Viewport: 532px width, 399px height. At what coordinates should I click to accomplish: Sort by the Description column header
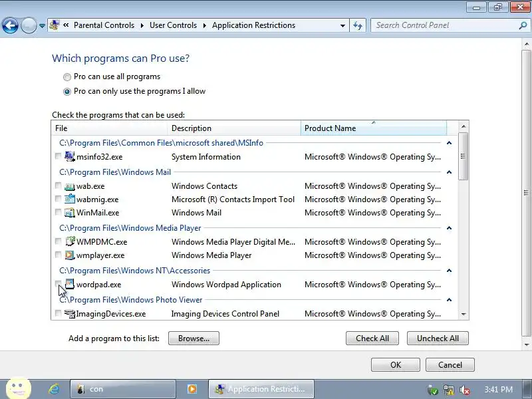tap(234, 128)
